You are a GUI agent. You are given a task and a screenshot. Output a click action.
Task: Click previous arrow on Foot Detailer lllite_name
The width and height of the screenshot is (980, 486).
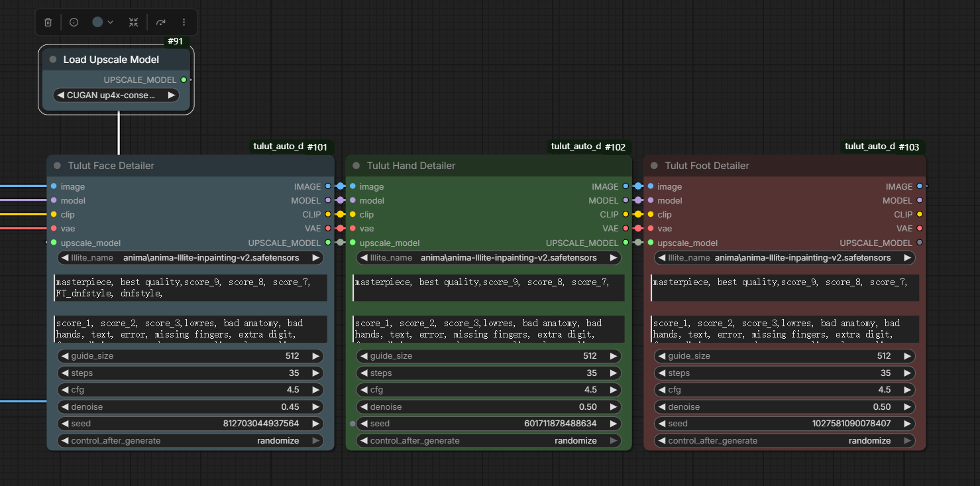(x=661, y=258)
